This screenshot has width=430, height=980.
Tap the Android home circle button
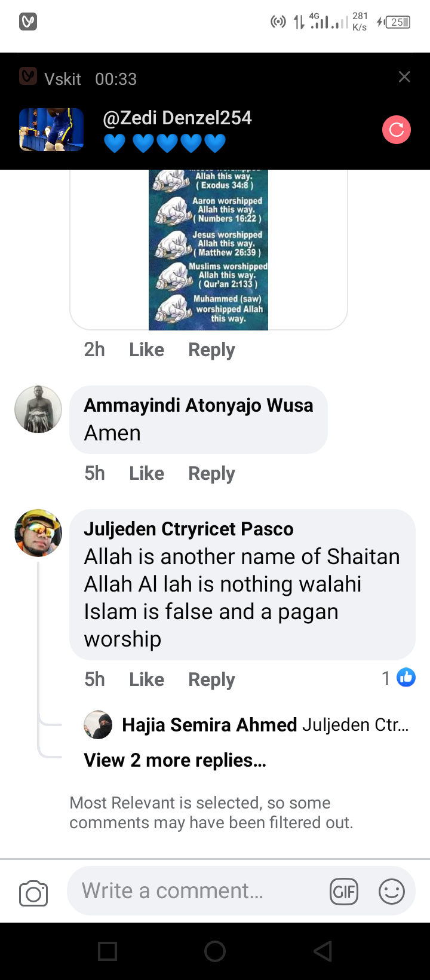(215, 951)
